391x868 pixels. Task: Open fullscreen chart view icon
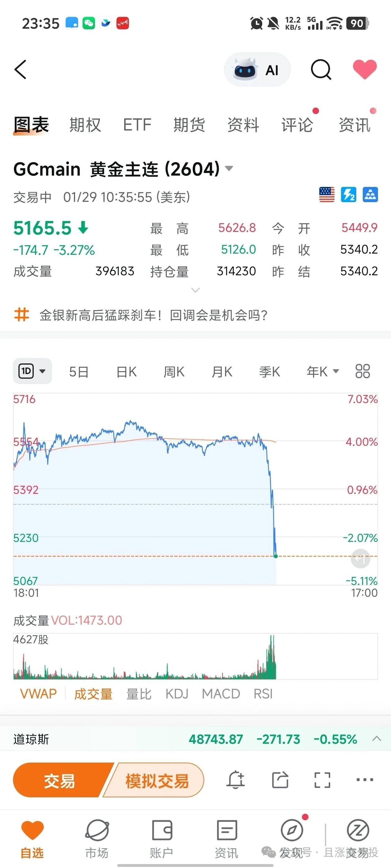[322, 780]
